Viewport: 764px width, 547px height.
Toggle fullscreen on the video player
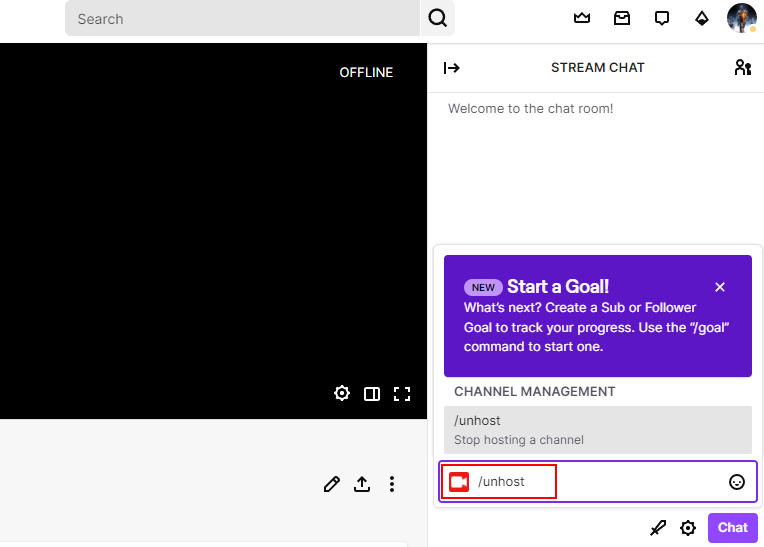click(402, 394)
